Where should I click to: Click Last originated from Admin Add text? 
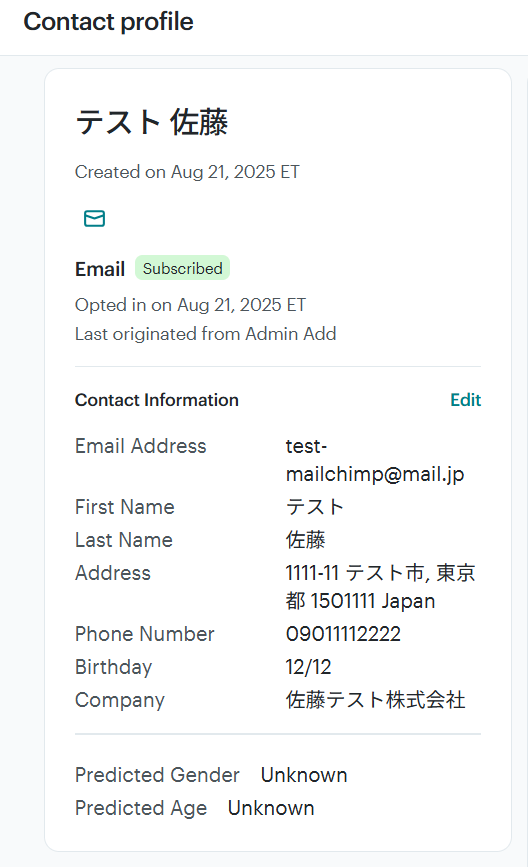206,334
